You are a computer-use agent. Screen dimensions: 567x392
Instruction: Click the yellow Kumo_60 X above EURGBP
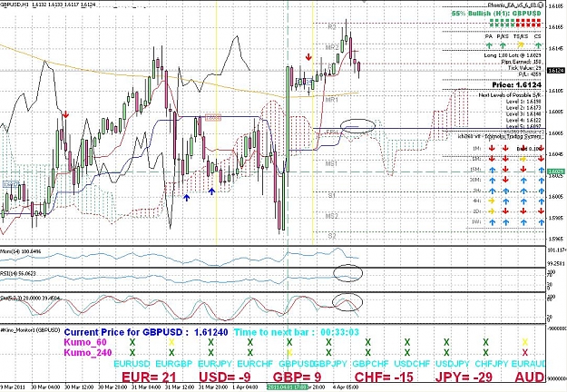(171, 342)
